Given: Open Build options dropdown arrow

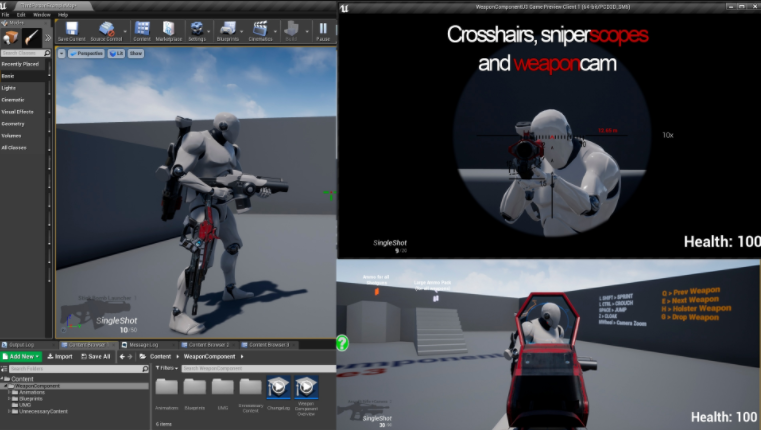Looking at the screenshot, I should click(x=307, y=32).
